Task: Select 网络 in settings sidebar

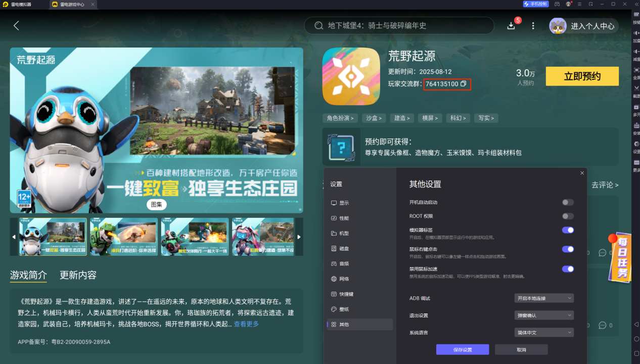Action: pos(359,279)
